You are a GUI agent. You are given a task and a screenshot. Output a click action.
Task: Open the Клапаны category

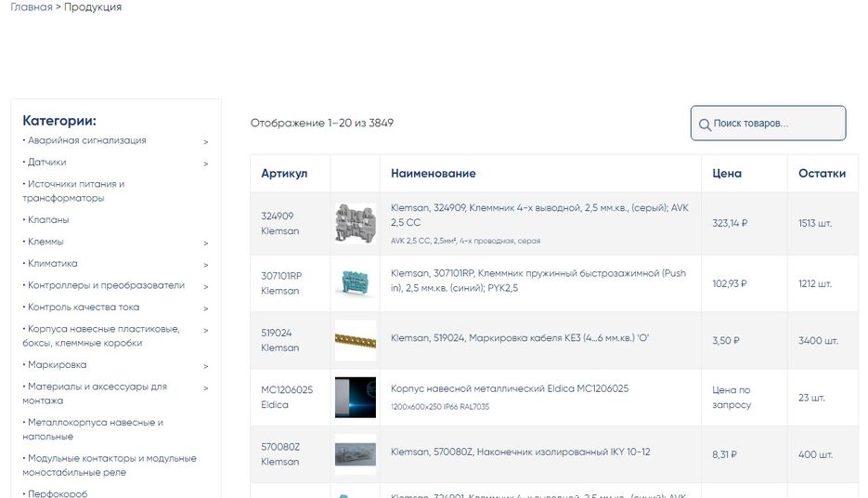48,220
